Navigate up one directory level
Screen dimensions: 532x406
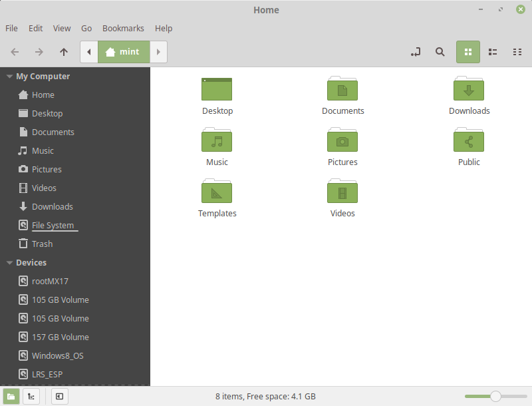63,52
